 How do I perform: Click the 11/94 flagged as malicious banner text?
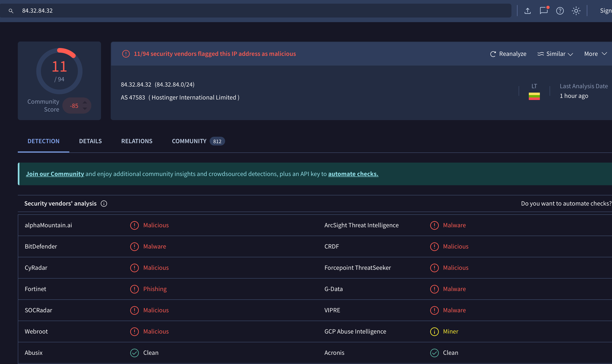pos(215,54)
